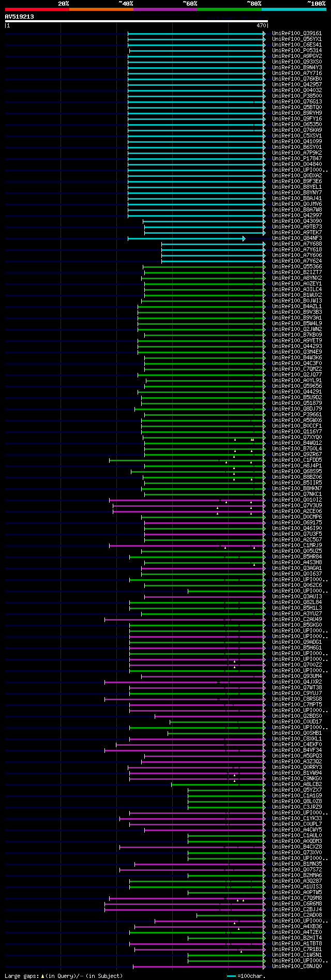Select the UniRef100_P38500 label

point(297,96)
